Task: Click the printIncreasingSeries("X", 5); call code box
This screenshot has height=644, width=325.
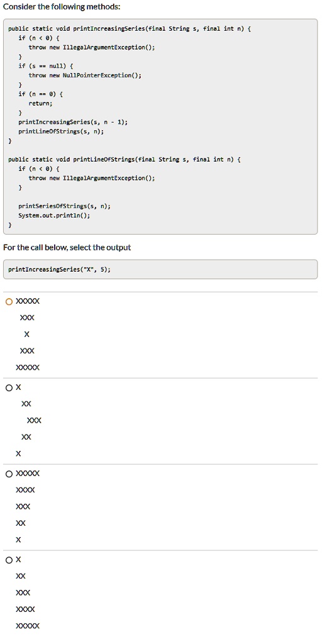Action: 160,269
